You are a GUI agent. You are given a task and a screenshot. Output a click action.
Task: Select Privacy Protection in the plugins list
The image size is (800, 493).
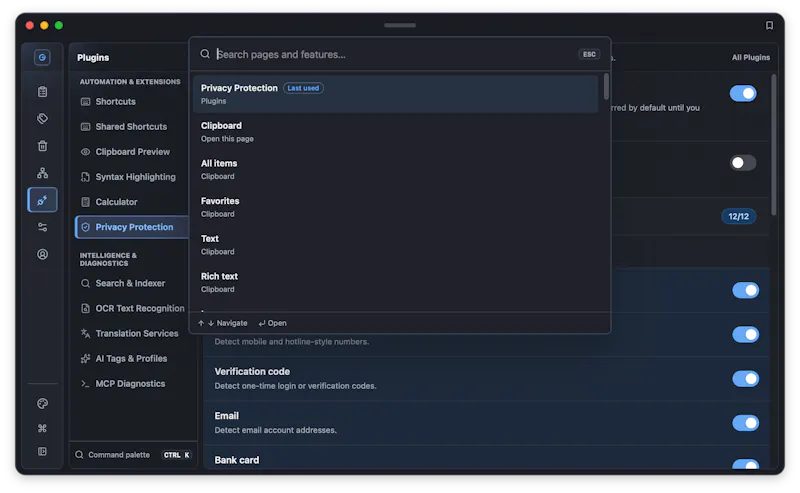[132, 227]
